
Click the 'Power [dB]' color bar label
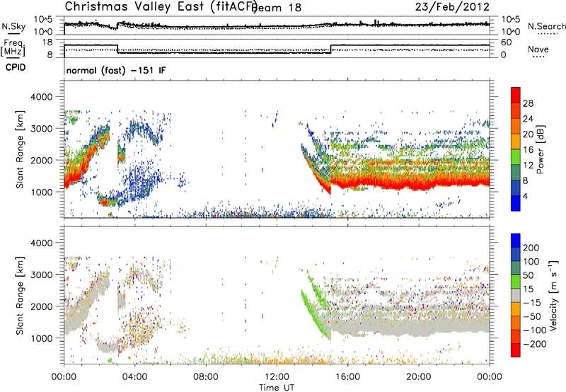coord(540,149)
